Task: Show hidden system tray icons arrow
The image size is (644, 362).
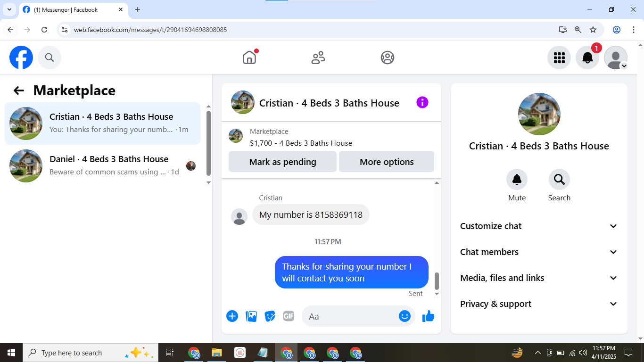Action: pos(537,353)
